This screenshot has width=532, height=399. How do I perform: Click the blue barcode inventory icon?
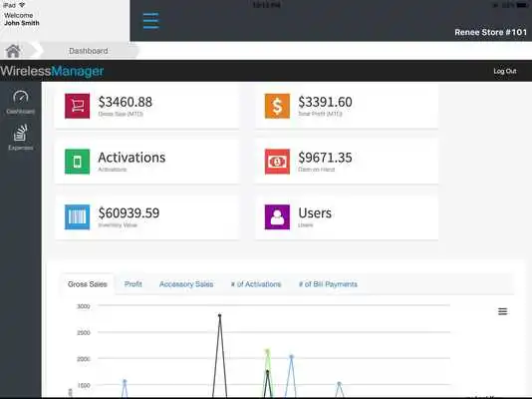coord(78,217)
